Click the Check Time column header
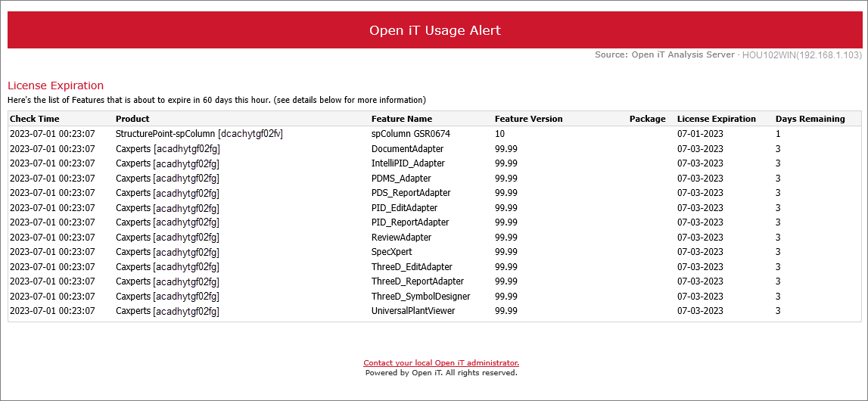The image size is (868, 401). click(x=34, y=119)
